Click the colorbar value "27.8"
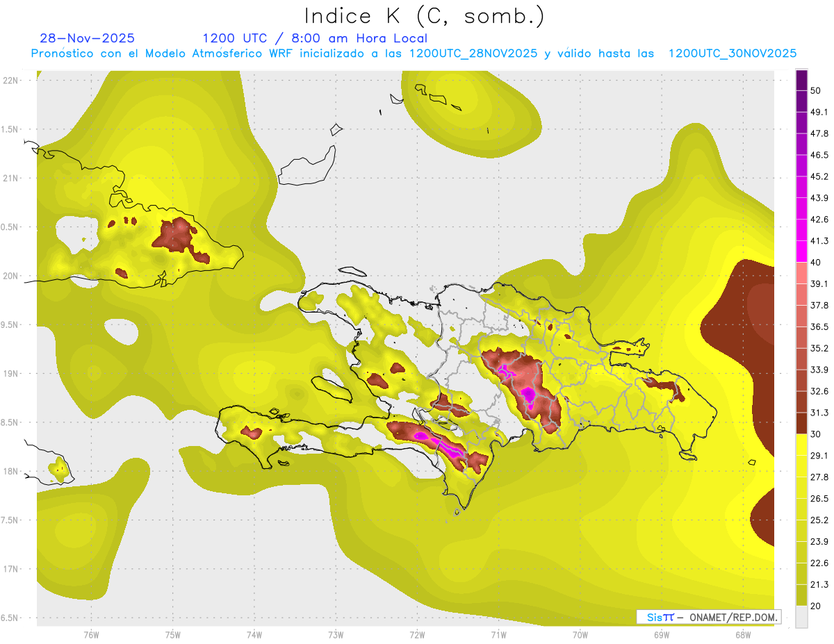 pos(819,477)
